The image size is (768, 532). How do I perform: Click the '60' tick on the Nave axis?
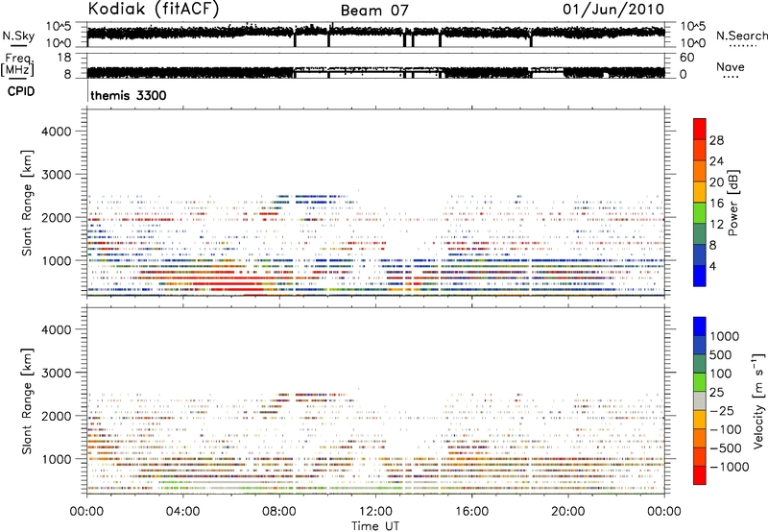coord(686,58)
